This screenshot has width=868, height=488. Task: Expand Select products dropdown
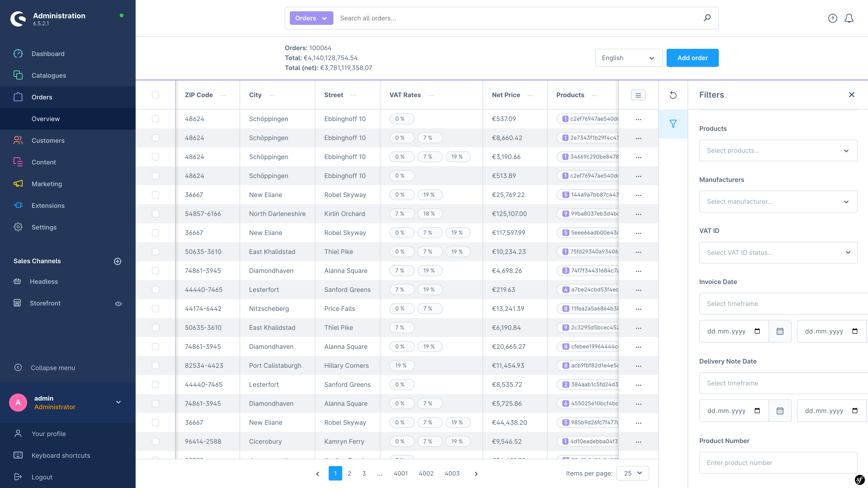click(778, 150)
